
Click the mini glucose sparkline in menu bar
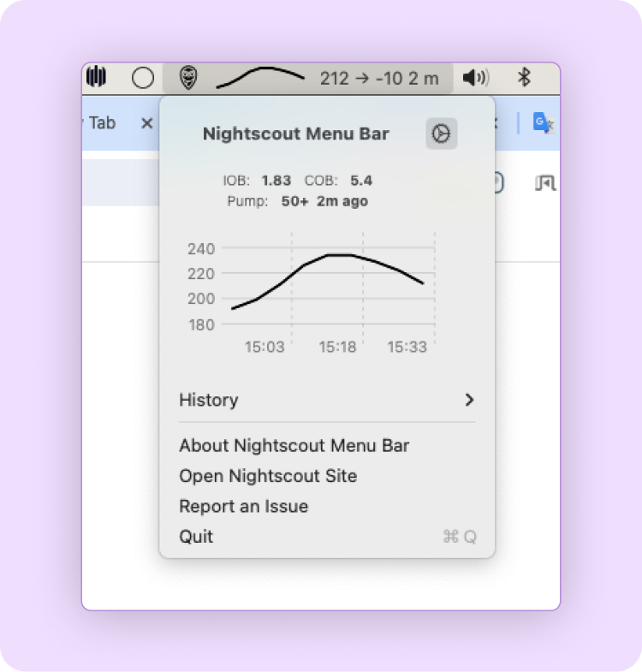(x=259, y=78)
